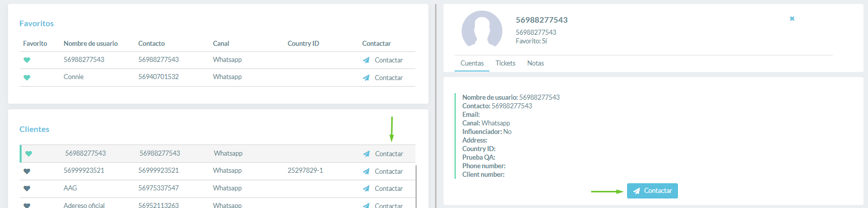Image resolution: width=868 pixels, height=208 pixels.
Task: Click paper plane icon for 56988277543 in Favoritos
Action: click(x=366, y=60)
